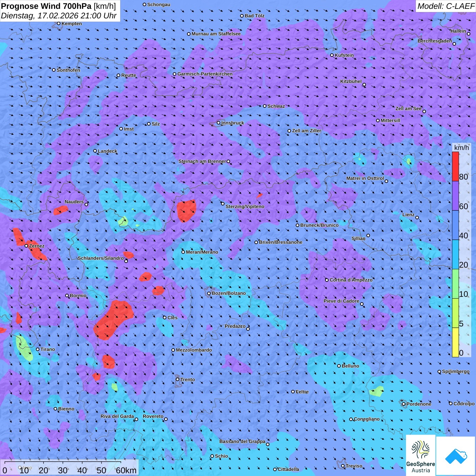Click the 'Schongau' label
This screenshot has height=476, width=476.
(x=158, y=4)
